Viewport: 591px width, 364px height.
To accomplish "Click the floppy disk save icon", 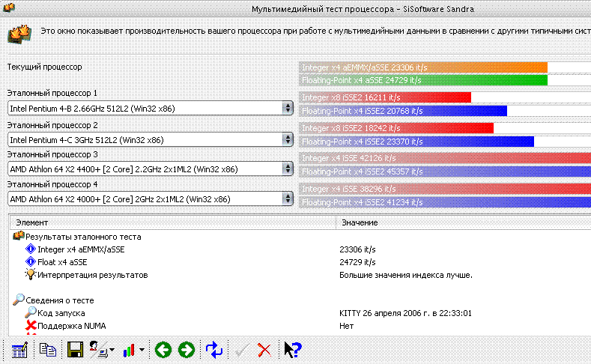I will point(75,350).
